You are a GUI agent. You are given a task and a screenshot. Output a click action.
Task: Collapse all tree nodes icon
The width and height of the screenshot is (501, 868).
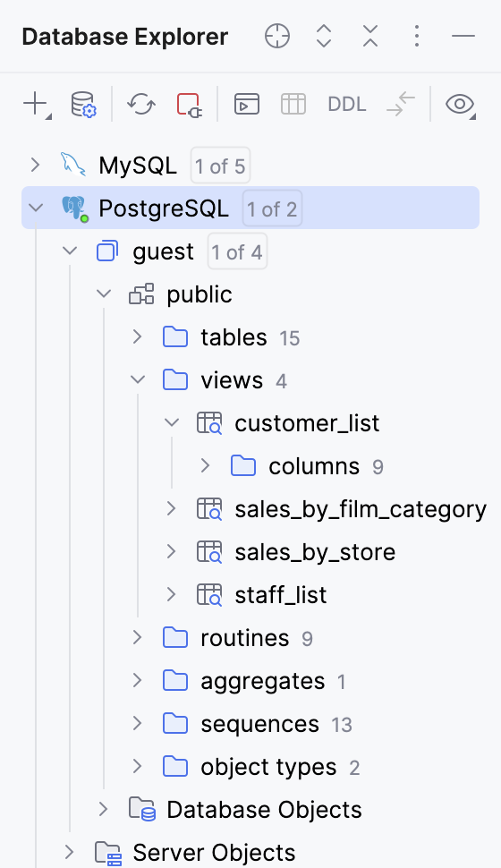tap(370, 37)
